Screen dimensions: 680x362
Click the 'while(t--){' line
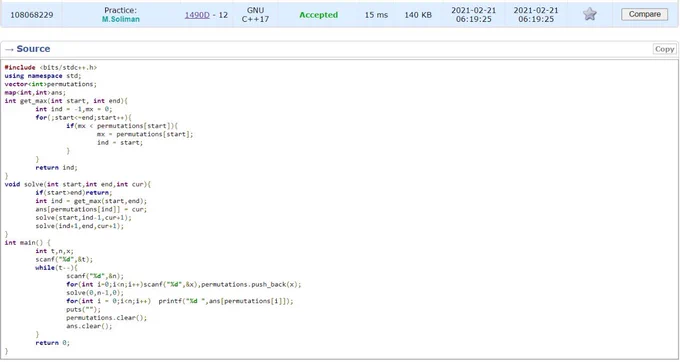56,267
